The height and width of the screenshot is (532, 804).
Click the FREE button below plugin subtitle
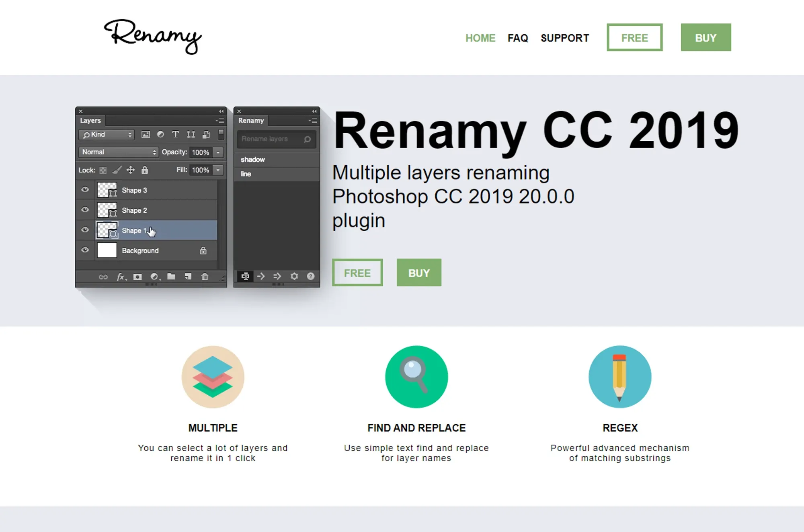coord(357,273)
